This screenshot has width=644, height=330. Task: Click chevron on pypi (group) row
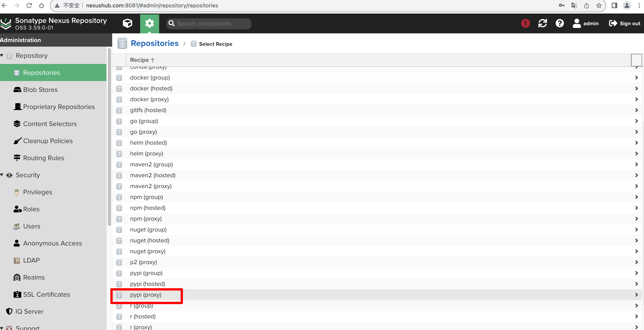click(x=636, y=273)
